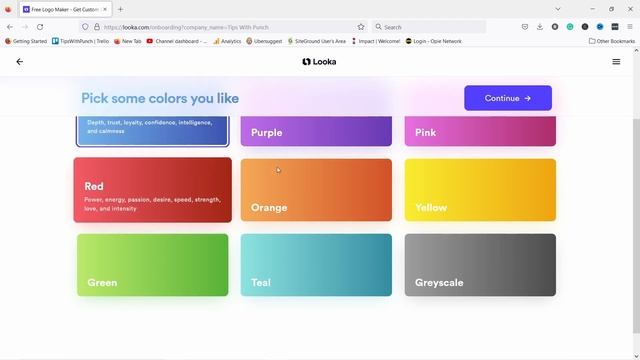Click the browser Search box
The width and height of the screenshot is (640, 360).
point(429,27)
